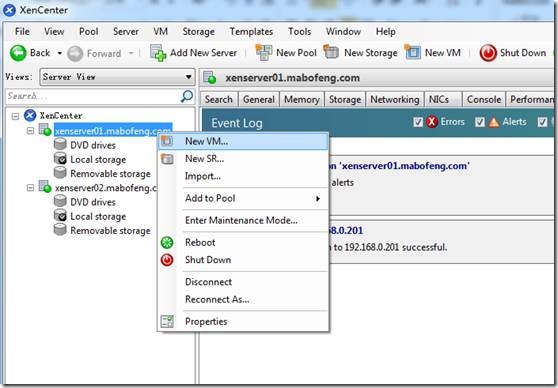Open the Tools menu
Viewport: 558px width, 388px height.
[299, 31]
